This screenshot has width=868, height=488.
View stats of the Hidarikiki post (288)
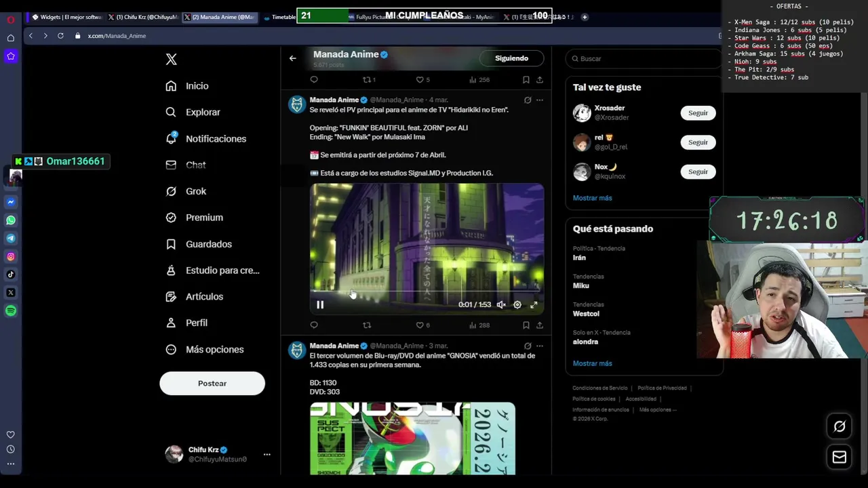coord(479,325)
